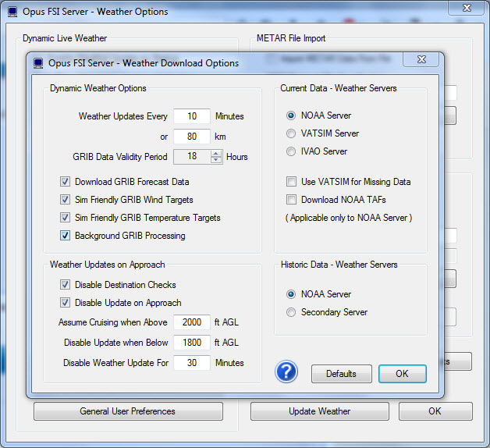Image resolution: width=490 pixels, height=448 pixels.
Task: Click the Current Data - Weather Servers label
Action: [x=339, y=88]
